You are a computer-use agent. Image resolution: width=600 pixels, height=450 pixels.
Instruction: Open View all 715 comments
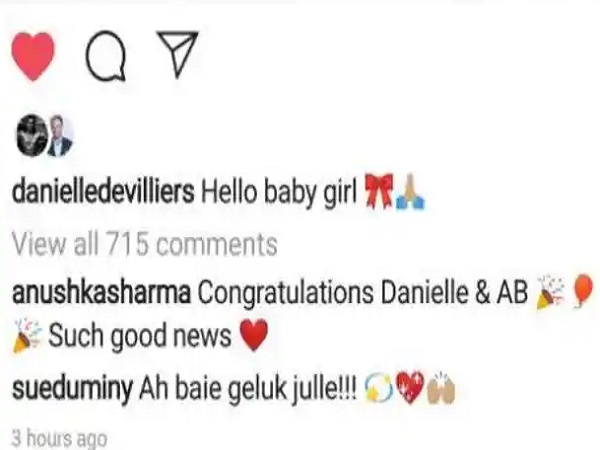[145, 244]
